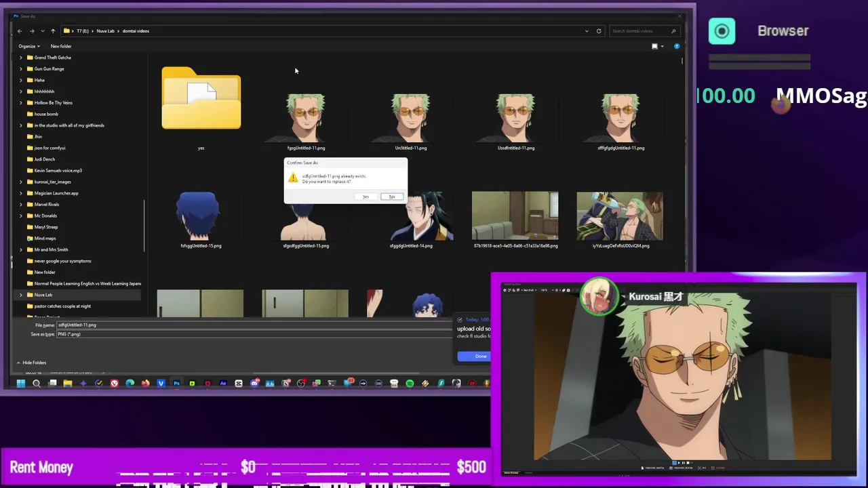This screenshot has width=868, height=488.
Task: Open the blue Help icon
Action: pos(677,46)
